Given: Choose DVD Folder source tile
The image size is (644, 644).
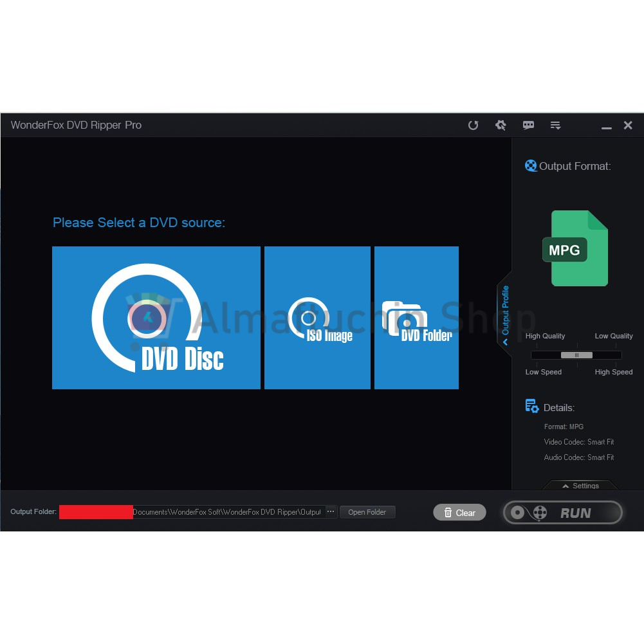Looking at the screenshot, I should 416,317.
